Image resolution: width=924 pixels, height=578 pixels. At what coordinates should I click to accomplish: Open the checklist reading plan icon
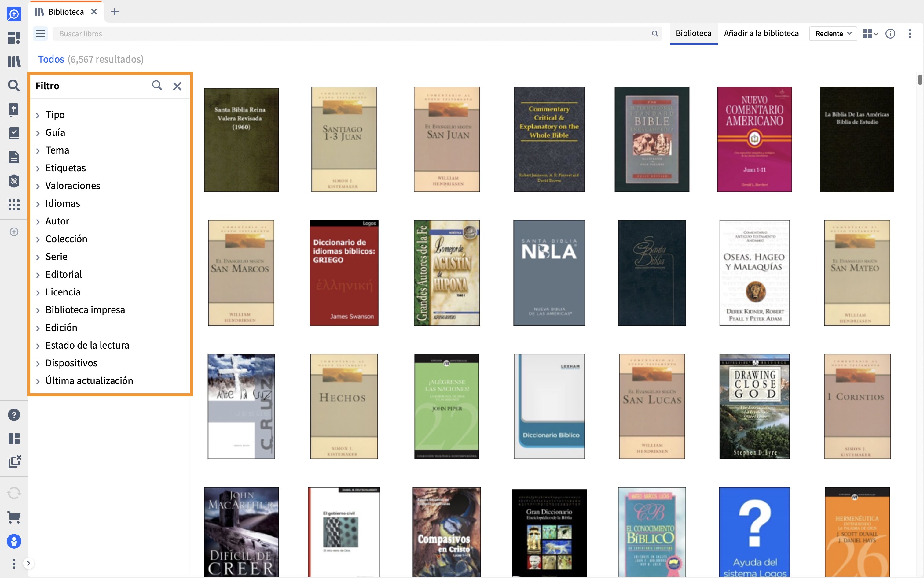[x=14, y=133]
